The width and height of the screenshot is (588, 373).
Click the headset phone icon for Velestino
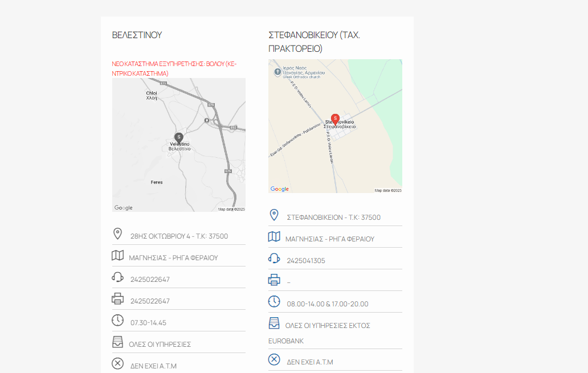tap(117, 277)
